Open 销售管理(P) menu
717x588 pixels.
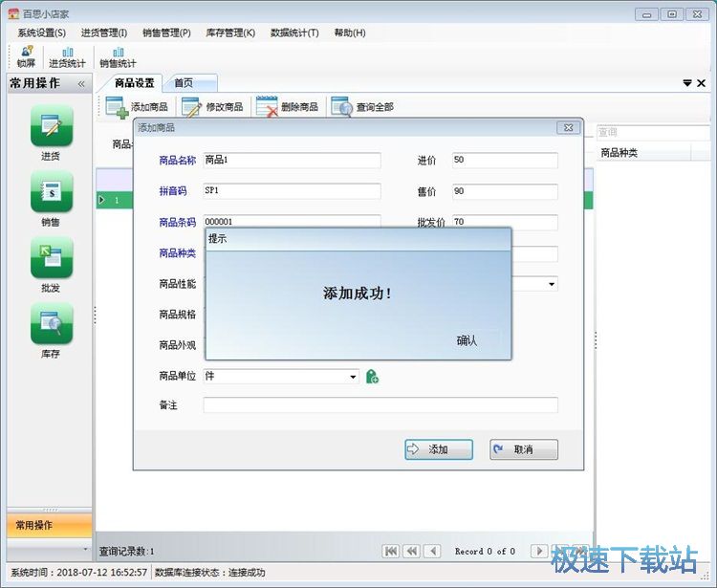(166, 33)
